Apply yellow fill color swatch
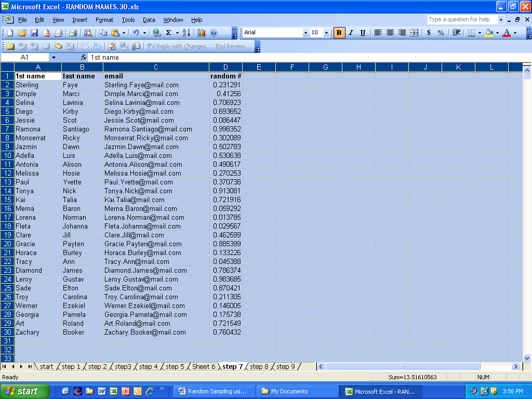The width and height of the screenshot is (532, 399). [489, 33]
